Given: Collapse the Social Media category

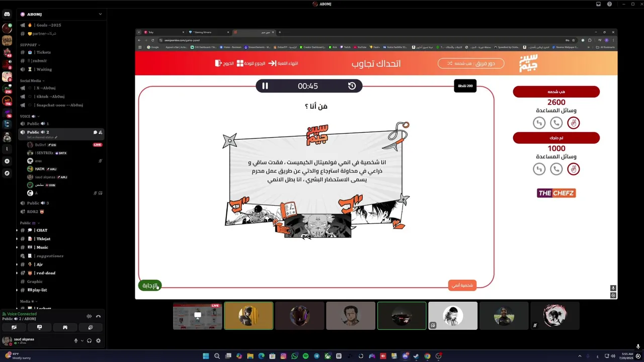Looking at the screenshot, I should click(x=32, y=80).
